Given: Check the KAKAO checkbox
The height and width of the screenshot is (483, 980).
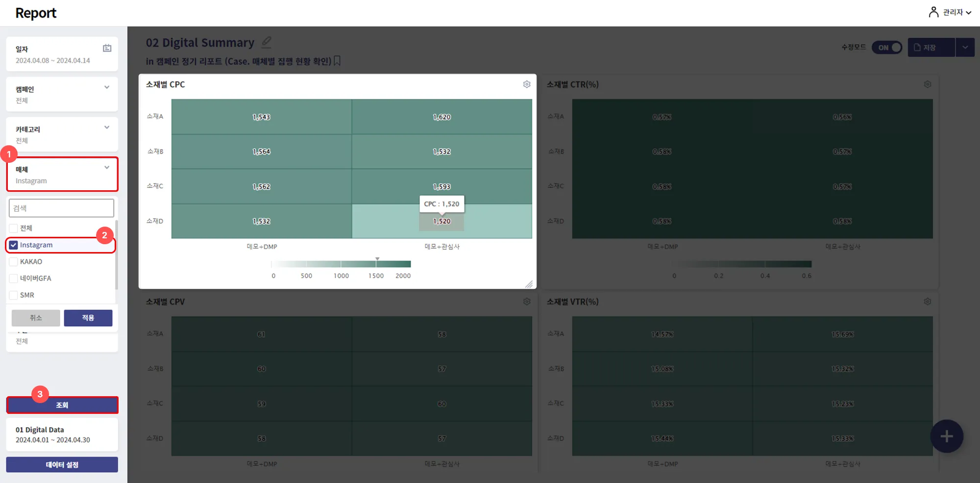Looking at the screenshot, I should (x=14, y=261).
